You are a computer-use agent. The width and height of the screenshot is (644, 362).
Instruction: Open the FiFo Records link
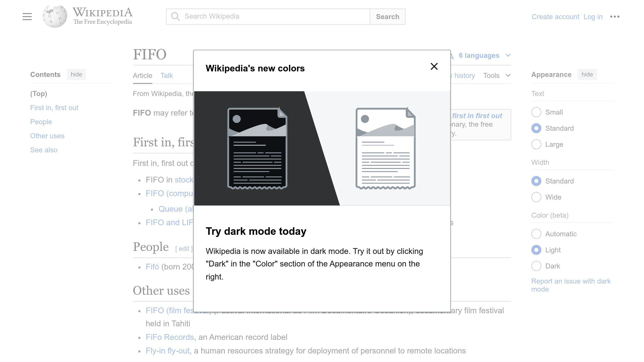tap(170, 337)
